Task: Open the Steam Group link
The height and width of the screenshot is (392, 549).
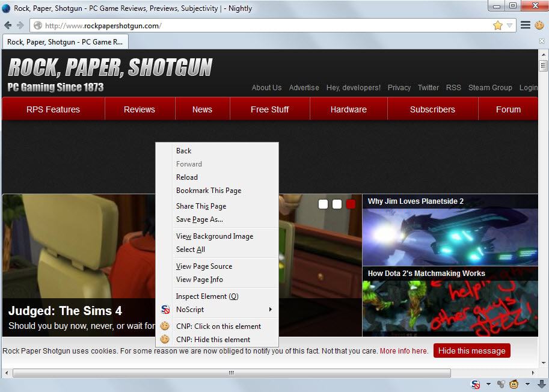Action: coord(490,88)
